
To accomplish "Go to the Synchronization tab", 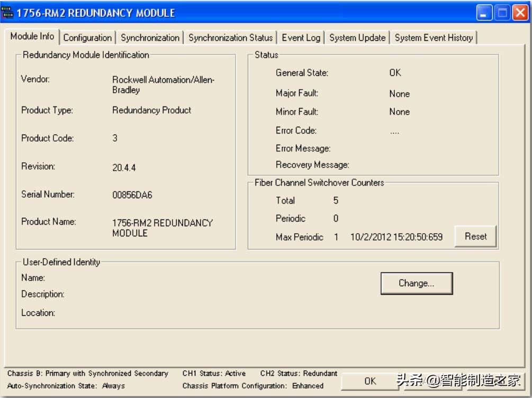I will pos(150,38).
